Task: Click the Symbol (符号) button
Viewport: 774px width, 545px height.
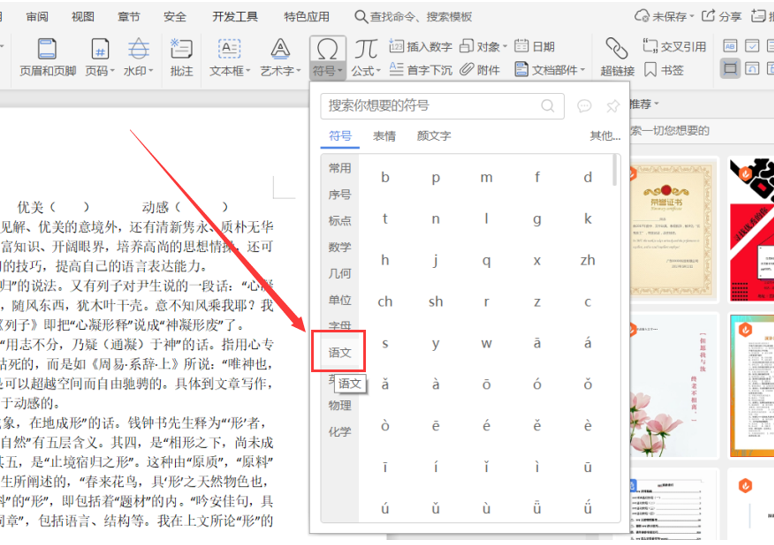Action: 327,57
